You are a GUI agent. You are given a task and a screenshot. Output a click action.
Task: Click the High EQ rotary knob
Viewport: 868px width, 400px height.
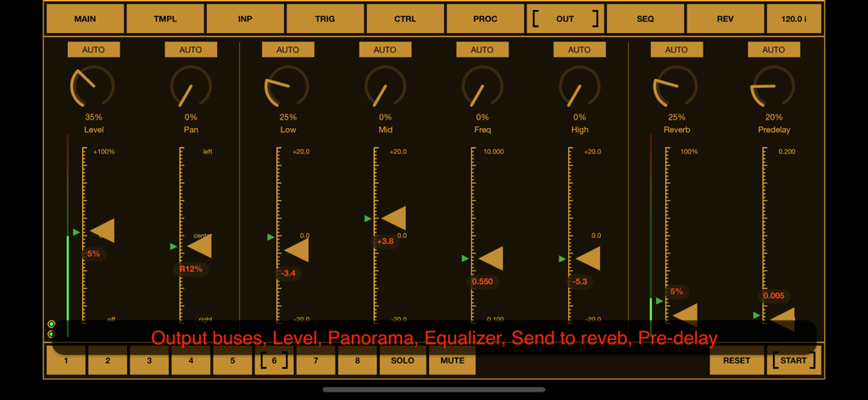579,87
